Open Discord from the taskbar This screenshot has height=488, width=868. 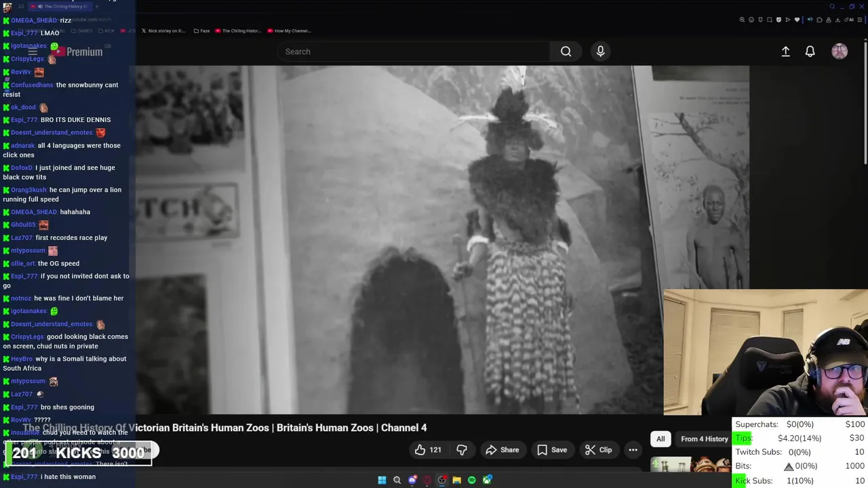[x=412, y=480]
